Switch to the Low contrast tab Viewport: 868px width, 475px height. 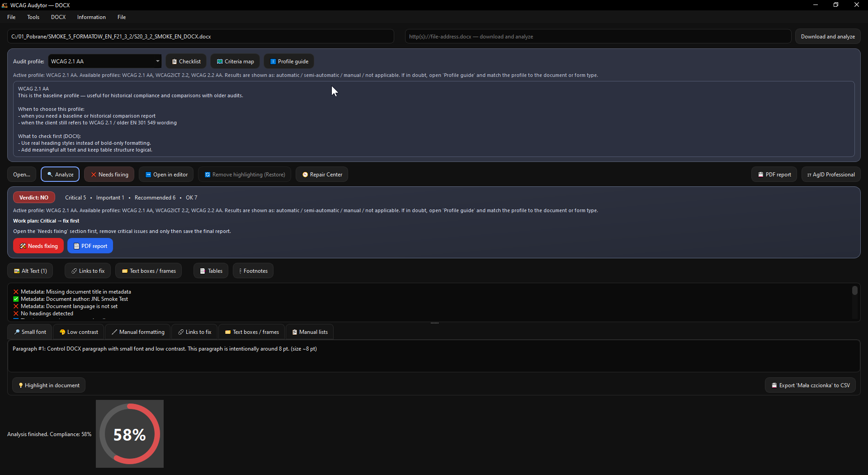coord(79,332)
